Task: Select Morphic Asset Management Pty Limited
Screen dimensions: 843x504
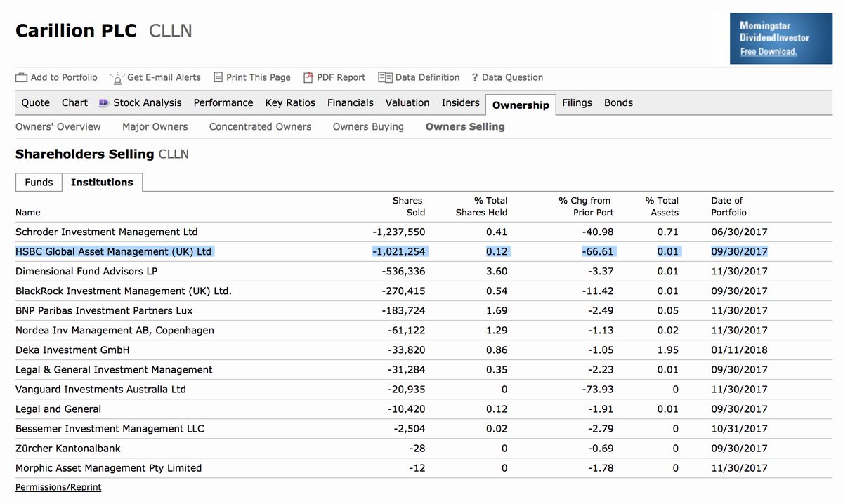Action: [x=108, y=467]
